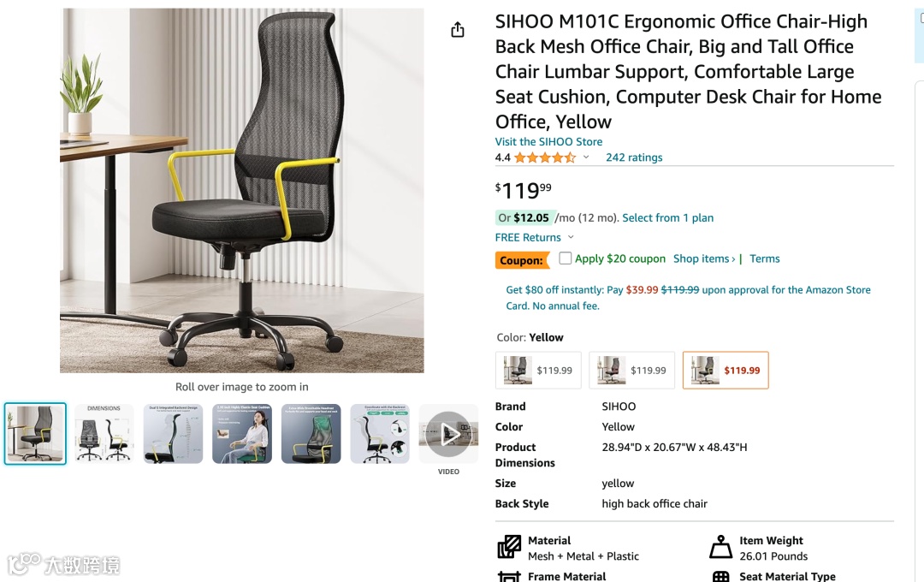
Task: Click the Item Weight icon
Action: [720, 547]
